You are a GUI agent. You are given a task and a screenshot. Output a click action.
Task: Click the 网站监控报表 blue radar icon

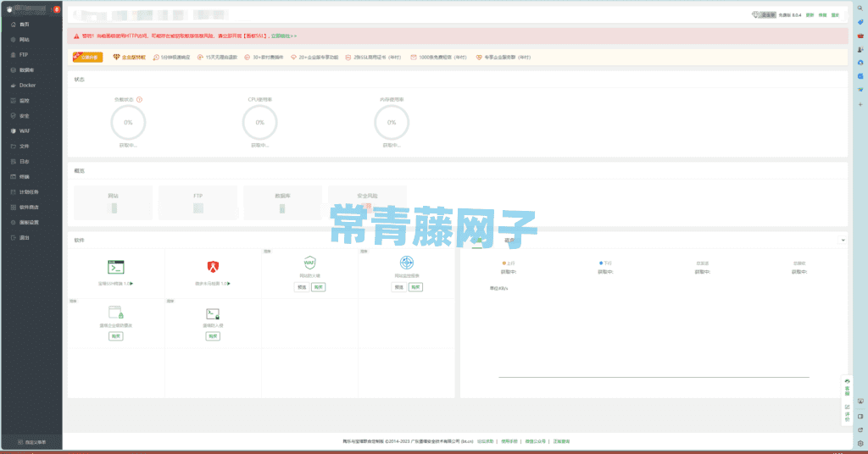click(406, 262)
